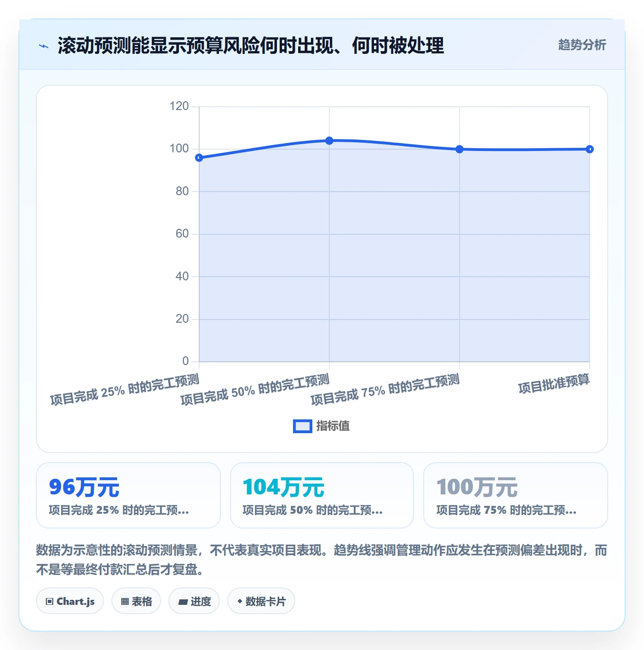Select the data point for 项目完成 25% 时的完工预测
Viewport: 644px width, 650px height.
click(x=199, y=158)
